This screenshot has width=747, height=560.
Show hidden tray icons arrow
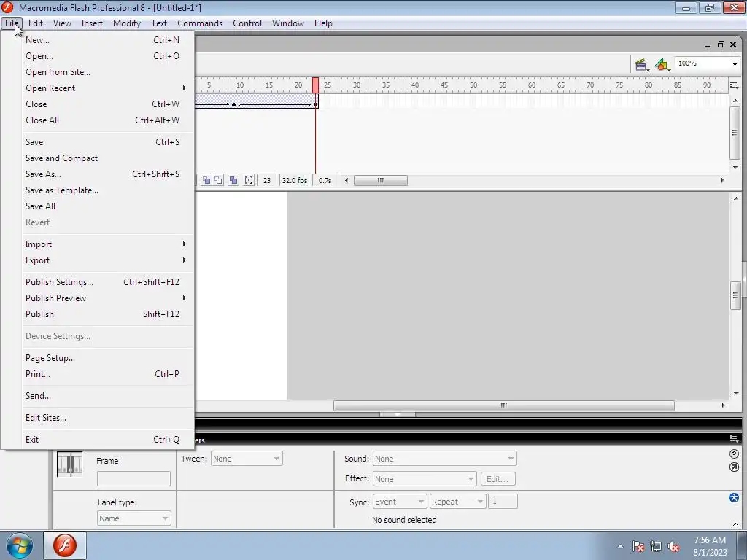click(x=620, y=547)
